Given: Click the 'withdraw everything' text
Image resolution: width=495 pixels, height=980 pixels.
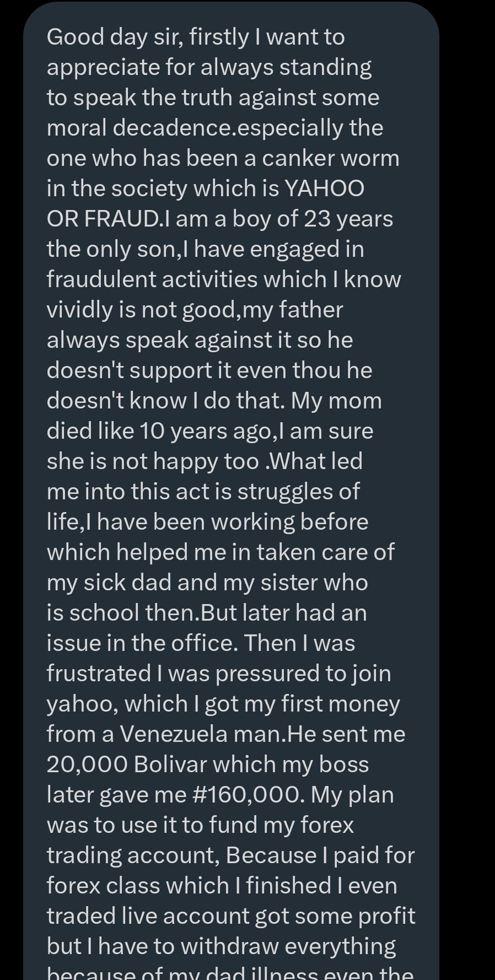Looking at the screenshot, I should pyautogui.click(x=288, y=946).
